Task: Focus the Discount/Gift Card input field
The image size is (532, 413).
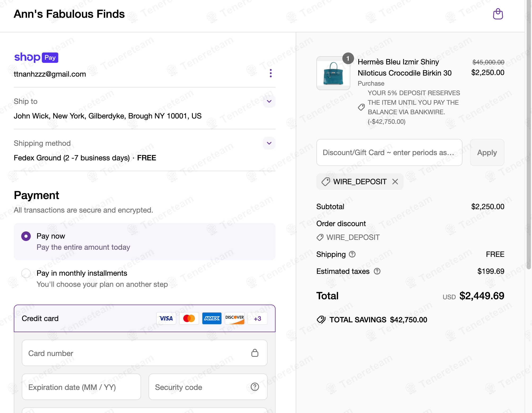Action: pos(389,152)
